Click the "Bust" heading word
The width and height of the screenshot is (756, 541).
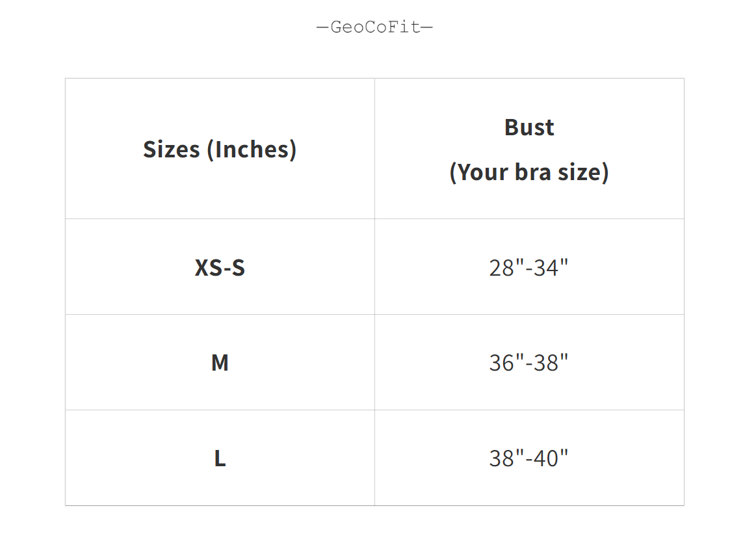coord(529,127)
